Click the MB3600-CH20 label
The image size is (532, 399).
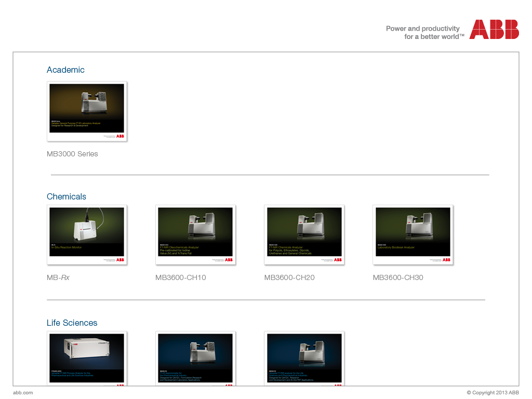(289, 277)
